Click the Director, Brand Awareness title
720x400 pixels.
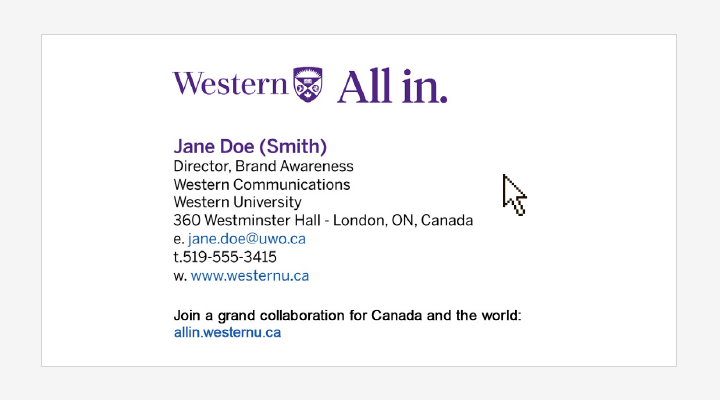(x=263, y=166)
